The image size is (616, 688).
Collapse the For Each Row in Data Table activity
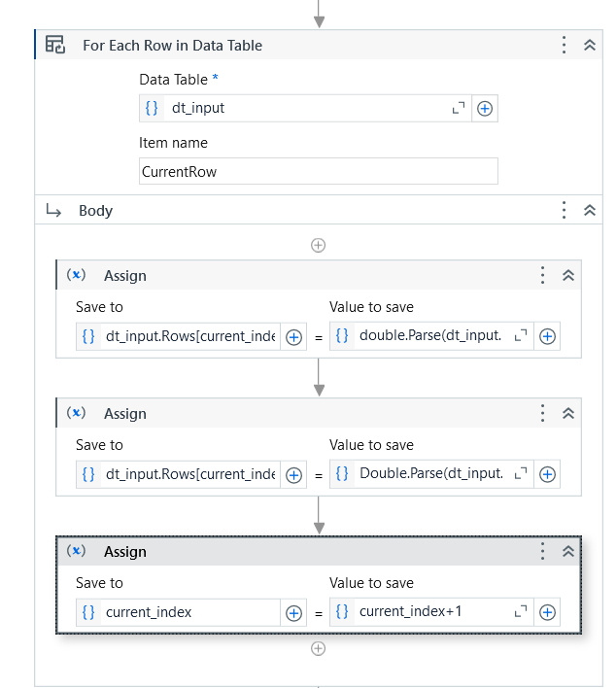pyautogui.click(x=590, y=45)
